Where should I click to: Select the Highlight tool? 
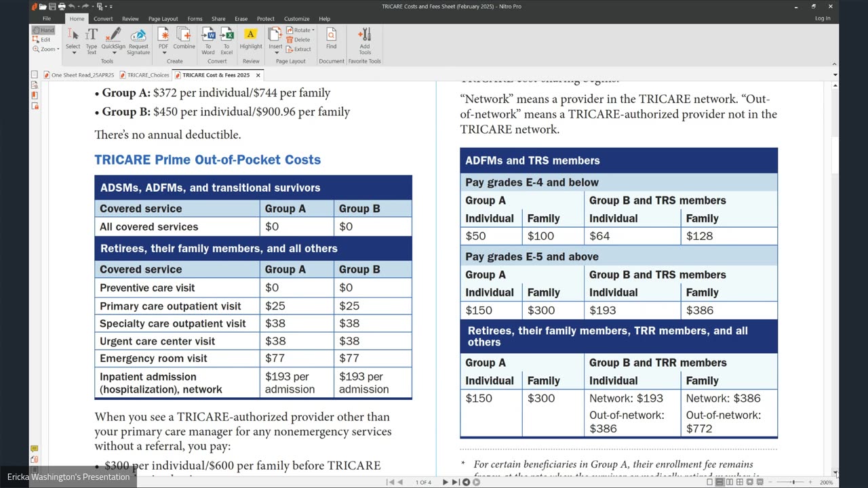tap(250, 39)
